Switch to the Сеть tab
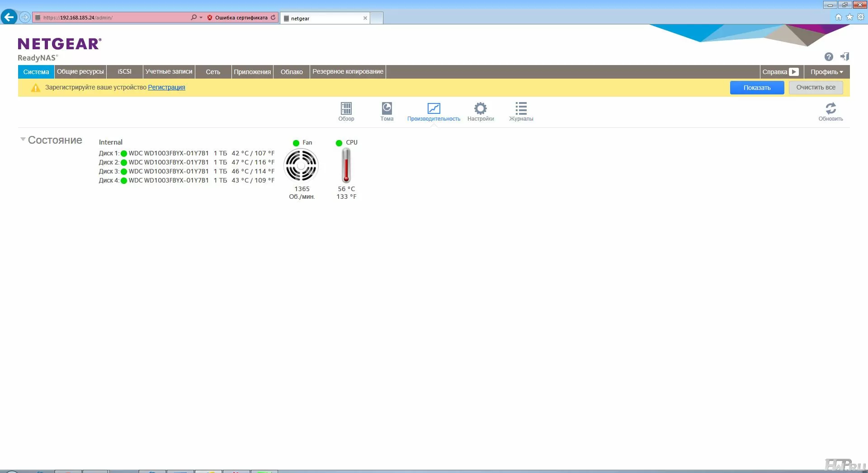The image size is (868, 473). (213, 72)
